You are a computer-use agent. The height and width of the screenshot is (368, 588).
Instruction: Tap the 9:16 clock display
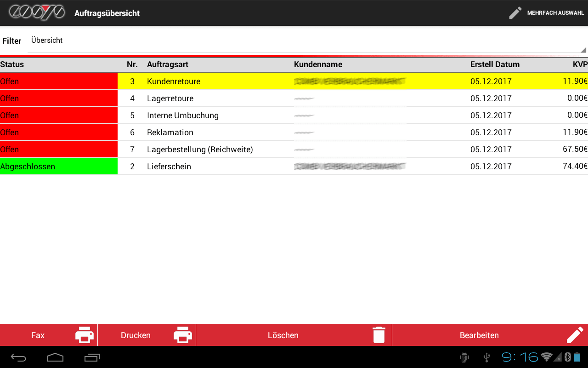pos(520,357)
